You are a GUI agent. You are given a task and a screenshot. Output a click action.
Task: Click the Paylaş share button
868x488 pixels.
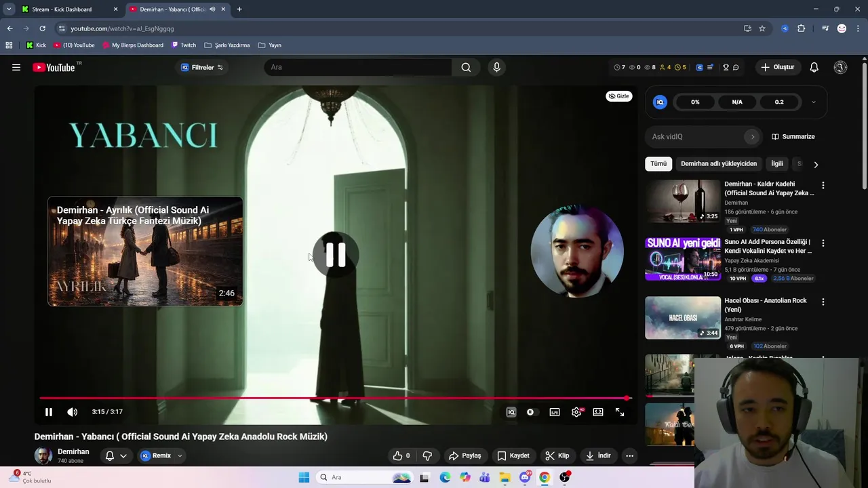[x=465, y=455]
